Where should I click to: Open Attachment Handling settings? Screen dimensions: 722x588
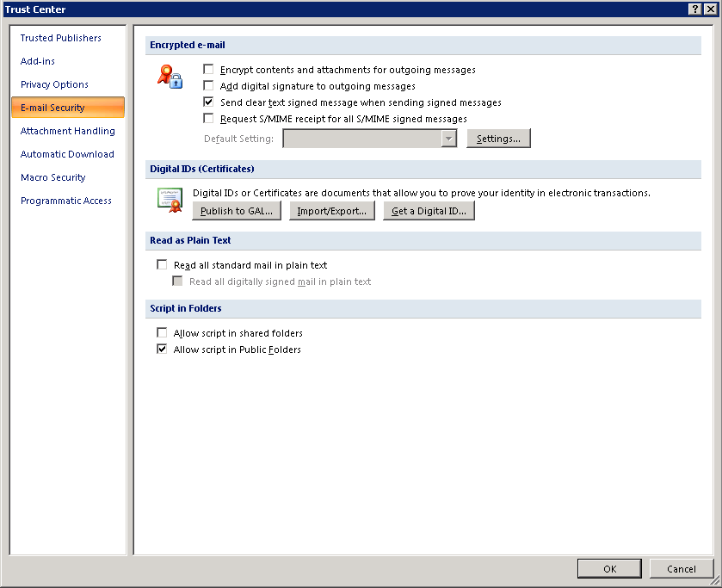click(68, 131)
